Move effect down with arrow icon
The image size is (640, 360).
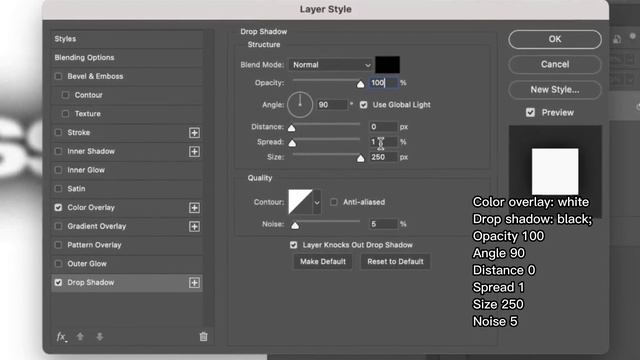coord(100,337)
